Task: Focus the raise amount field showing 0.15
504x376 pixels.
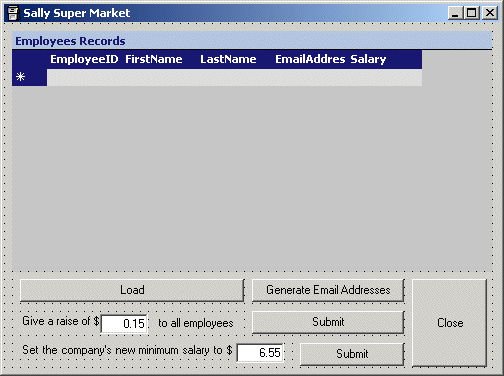Action: coord(124,323)
